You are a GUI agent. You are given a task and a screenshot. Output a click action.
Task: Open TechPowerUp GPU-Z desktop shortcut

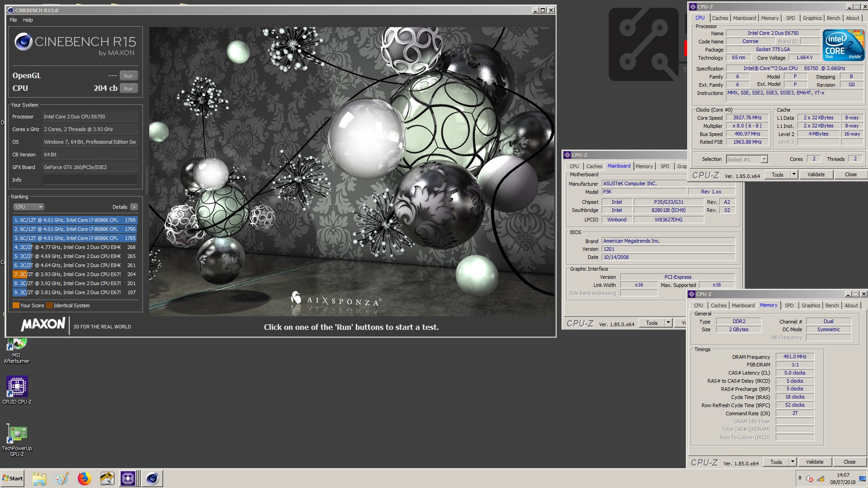point(17,441)
